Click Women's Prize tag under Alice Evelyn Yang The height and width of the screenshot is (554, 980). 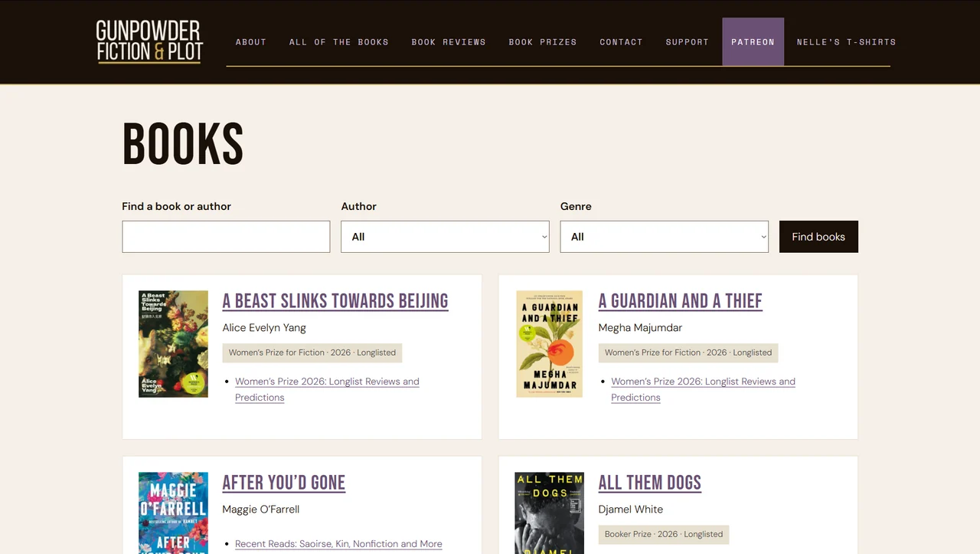312,352
